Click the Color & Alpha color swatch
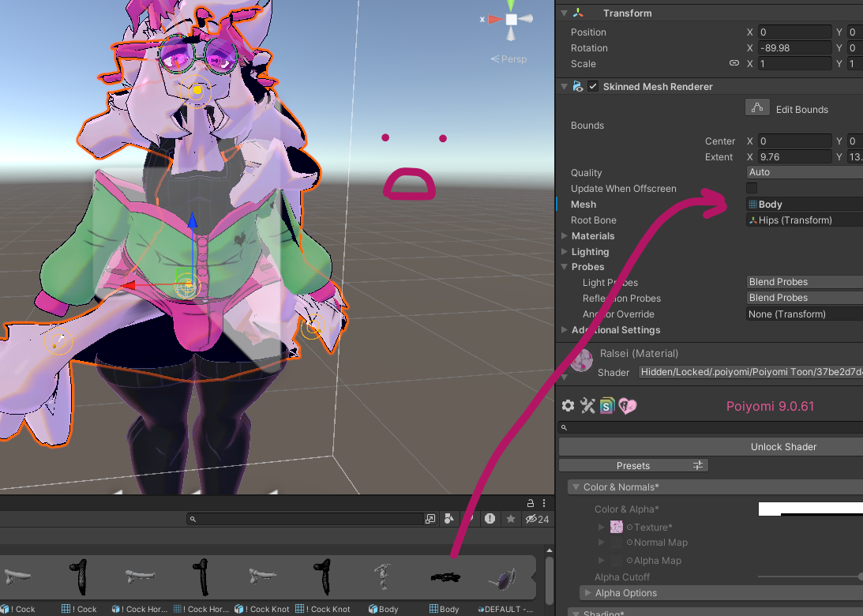This screenshot has height=616, width=863. 810,509
